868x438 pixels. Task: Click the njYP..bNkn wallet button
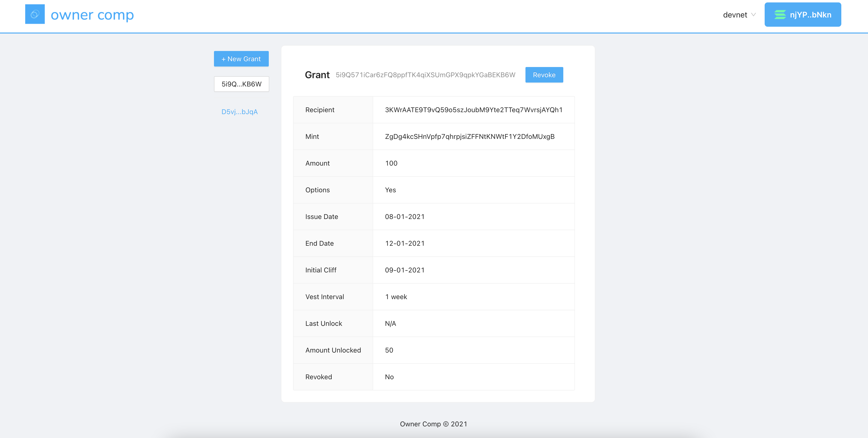tap(803, 15)
